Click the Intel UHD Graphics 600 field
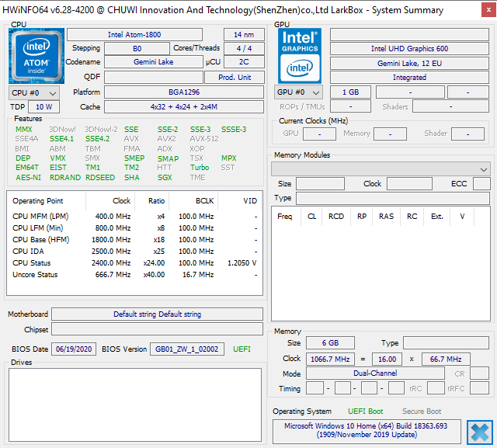The width and height of the screenshot is (497, 448). coord(409,48)
